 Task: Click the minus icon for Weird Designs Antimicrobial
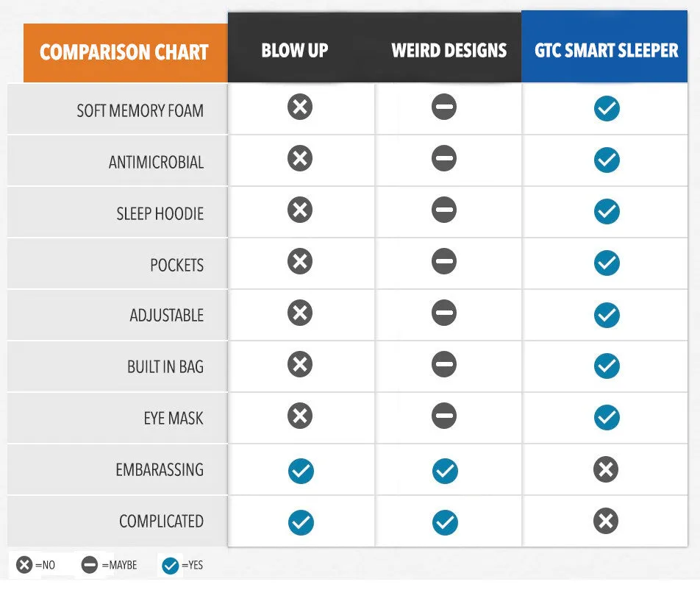[x=444, y=158]
